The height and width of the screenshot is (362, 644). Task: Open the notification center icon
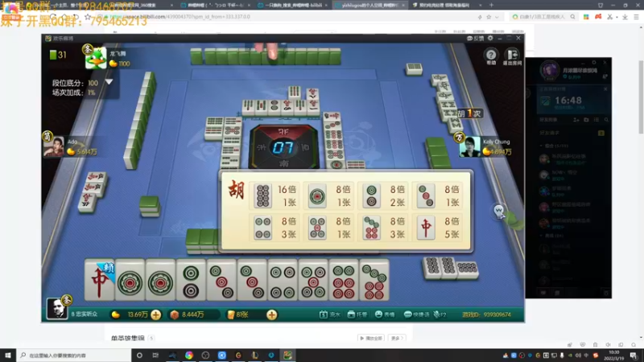coord(634,356)
